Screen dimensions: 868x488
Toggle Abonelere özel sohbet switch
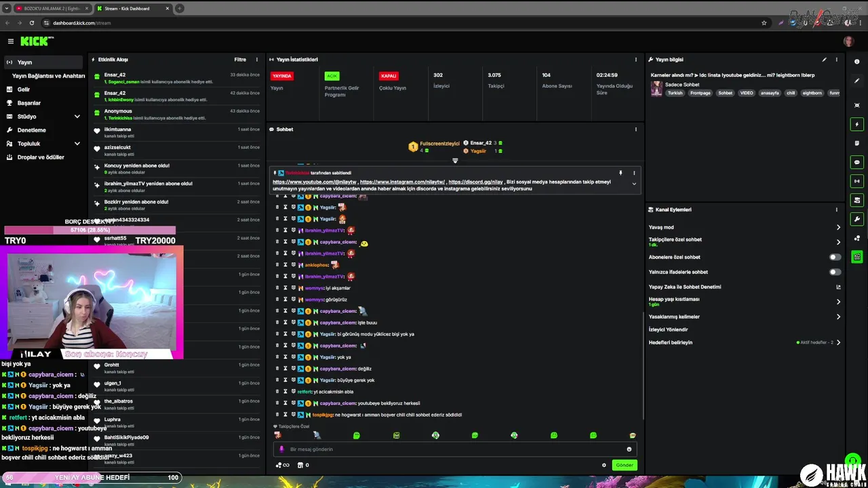[x=835, y=257]
